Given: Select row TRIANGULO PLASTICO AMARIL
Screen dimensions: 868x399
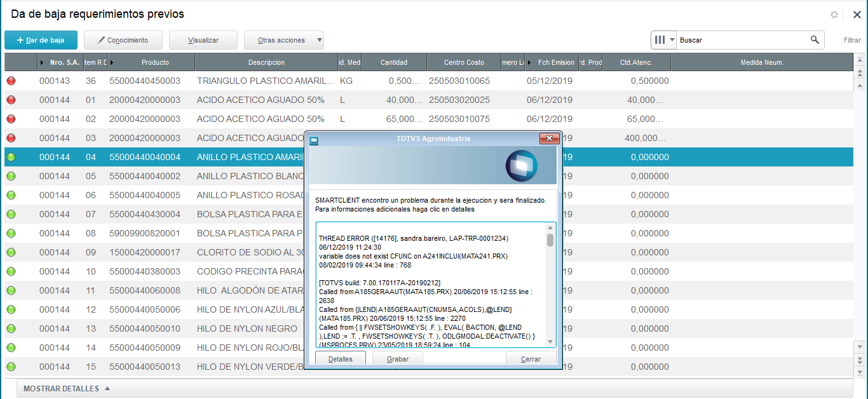Looking at the screenshot, I should pyautogui.click(x=428, y=81).
